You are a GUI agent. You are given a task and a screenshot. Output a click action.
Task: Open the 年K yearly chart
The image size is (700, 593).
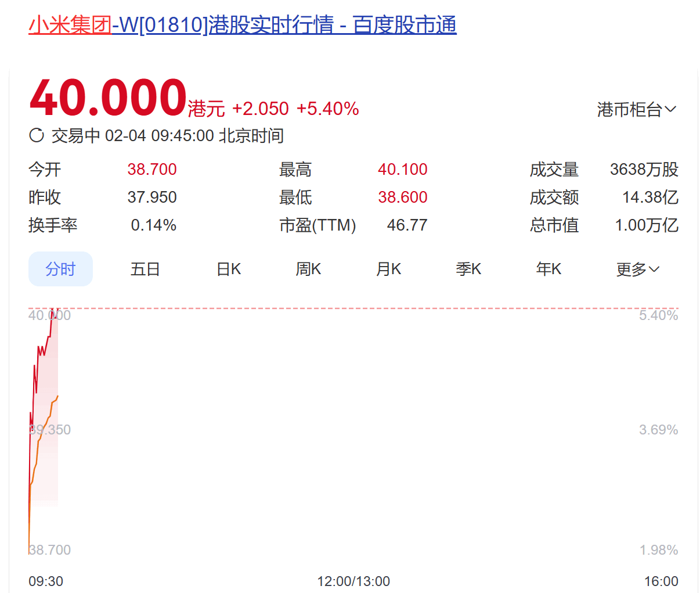click(x=549, y=269)
